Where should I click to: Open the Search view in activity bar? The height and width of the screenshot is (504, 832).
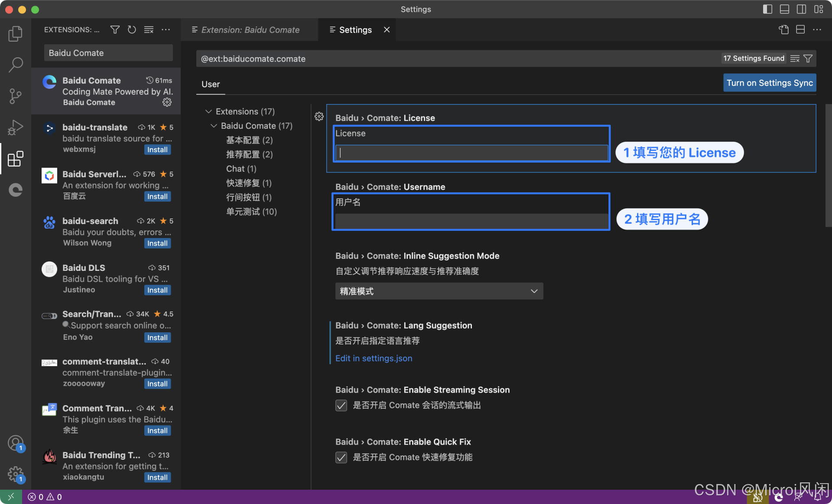click(16, 65)
